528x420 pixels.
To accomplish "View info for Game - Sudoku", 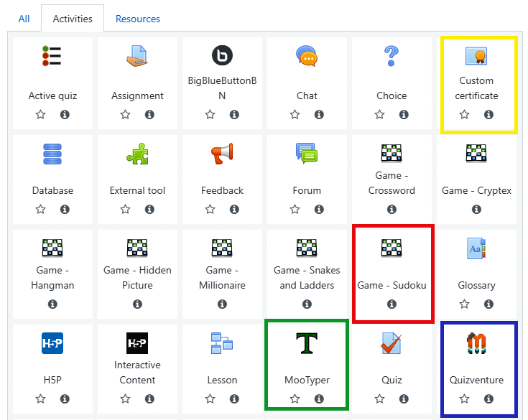I will point(392,304).
